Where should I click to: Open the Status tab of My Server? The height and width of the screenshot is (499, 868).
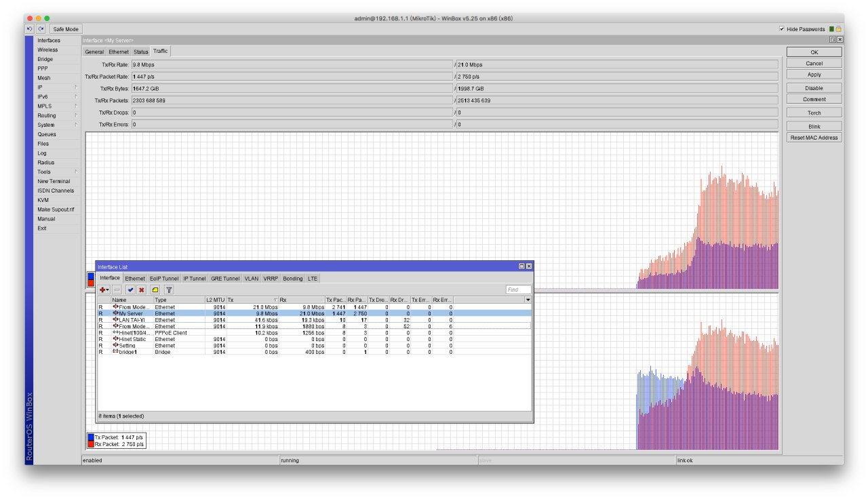(140, 52)
